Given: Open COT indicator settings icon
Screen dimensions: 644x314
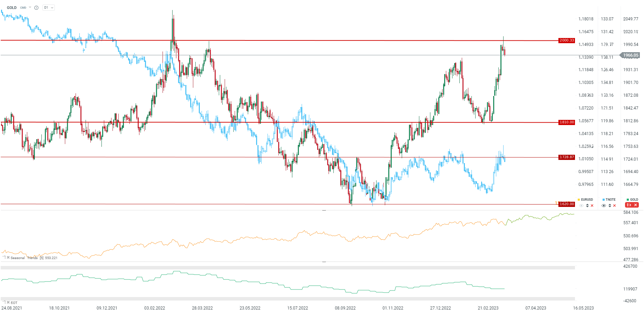Looking at the screenshot, I should pos(4,302).
